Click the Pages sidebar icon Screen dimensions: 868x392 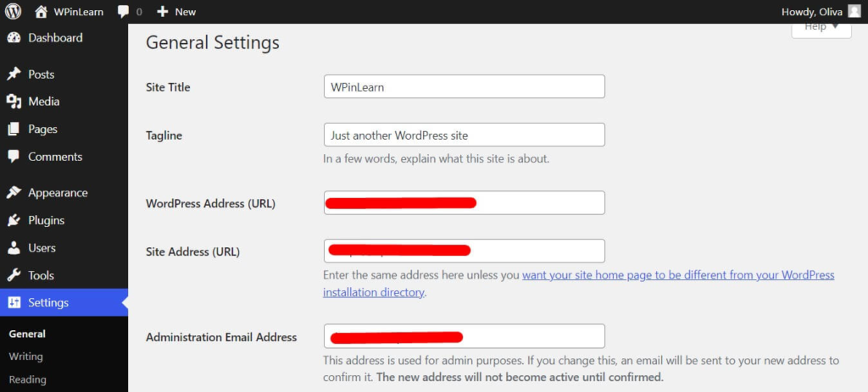14,130
